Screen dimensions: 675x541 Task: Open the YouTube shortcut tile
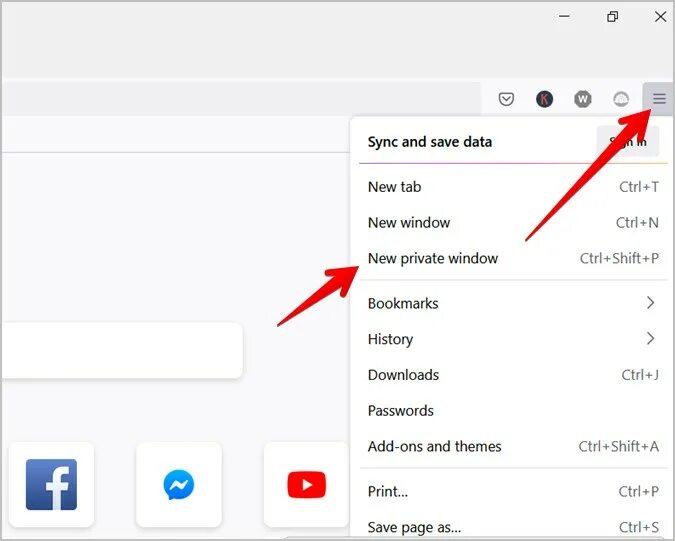pos(306,484)
